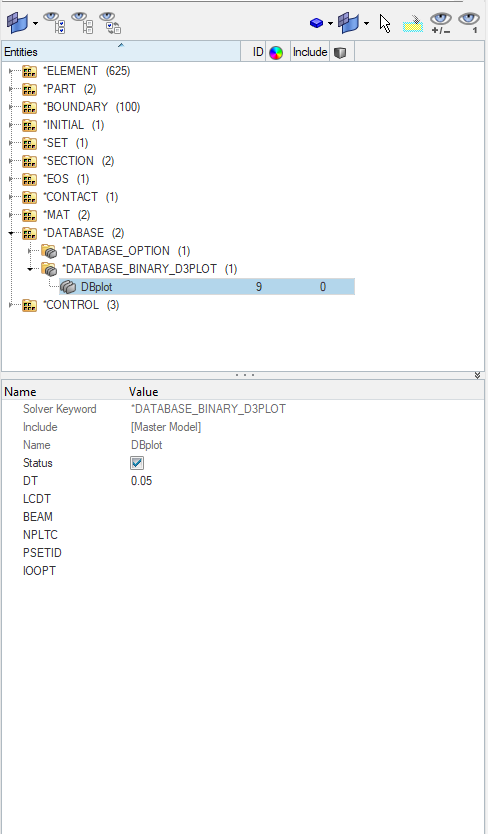Expand the *DATABASE_OPTION (1) node
This screenshot has height=834, width=488.
tap(30, 251)
